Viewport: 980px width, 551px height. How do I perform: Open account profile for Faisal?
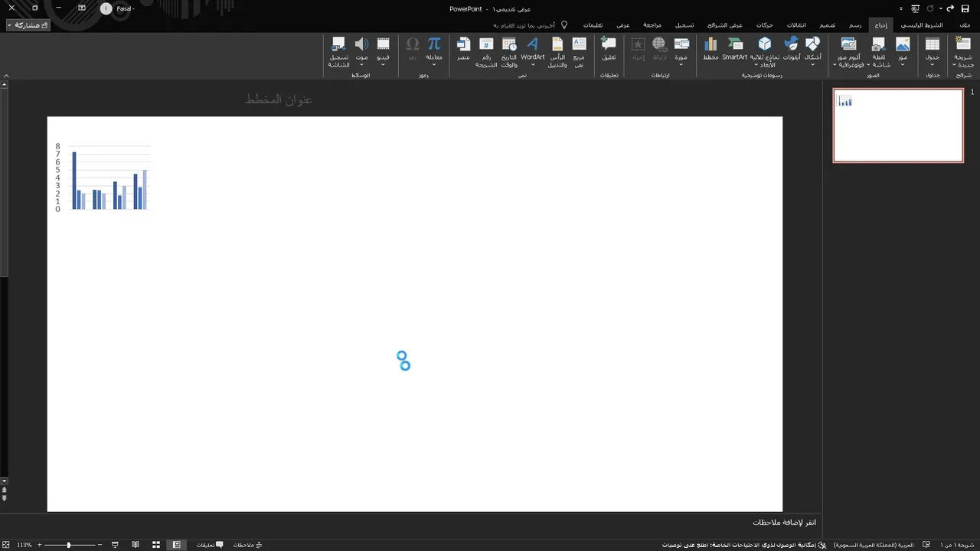[117, 8]
